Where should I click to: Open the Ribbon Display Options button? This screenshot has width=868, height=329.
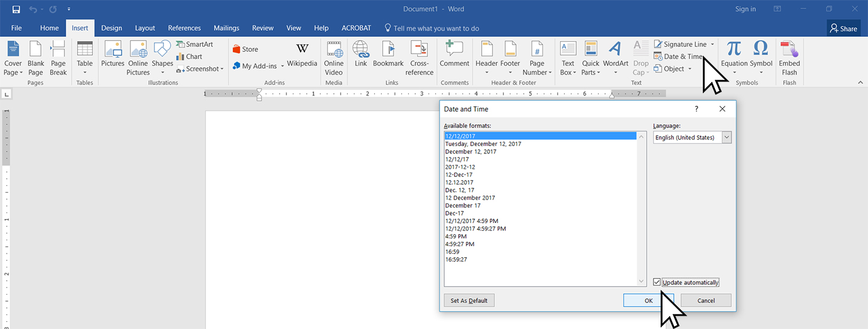click(778, 9)
